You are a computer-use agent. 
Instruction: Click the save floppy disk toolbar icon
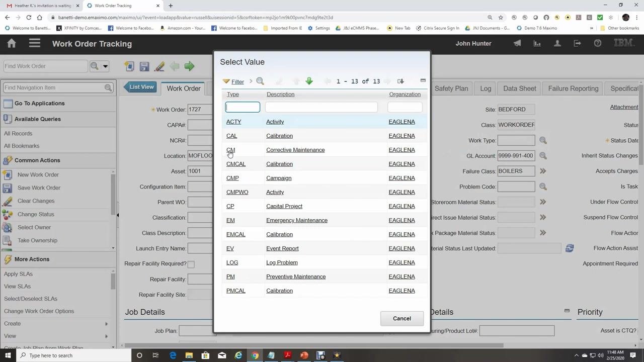click(x=144, y=66)
